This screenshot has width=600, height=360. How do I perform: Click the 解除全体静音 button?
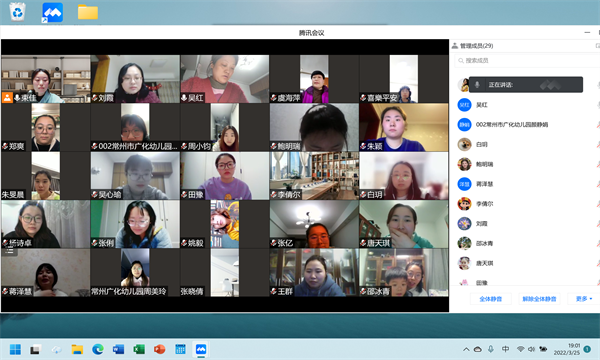tap(539, 299)
